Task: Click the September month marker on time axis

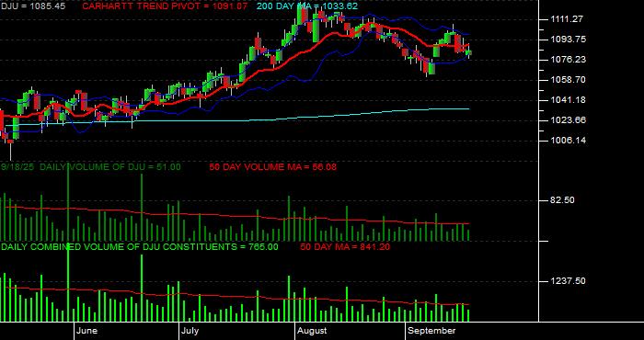Action: [431, 331]
